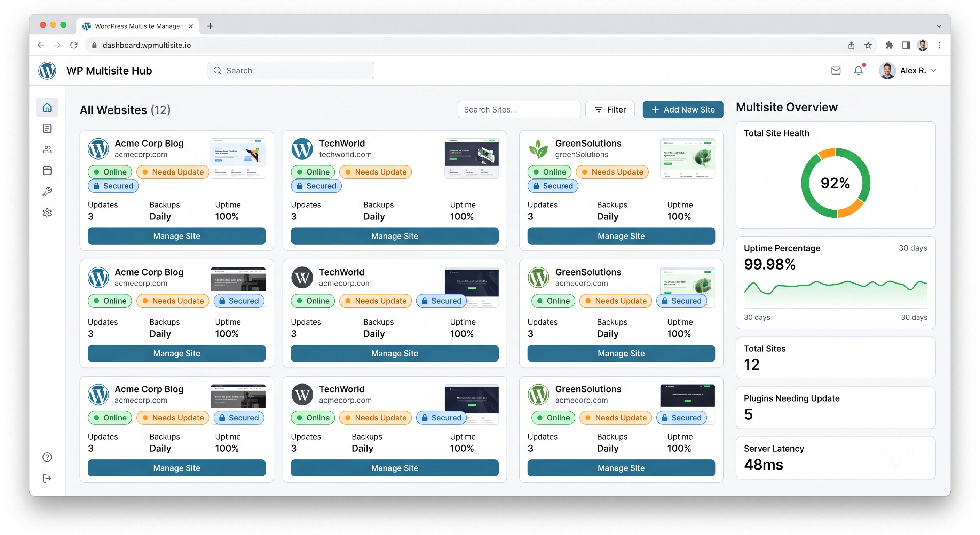The width and height of the screenshot is (980, 535).
Task: Click the Logout icon in sidebar
Action: (47, 478)
